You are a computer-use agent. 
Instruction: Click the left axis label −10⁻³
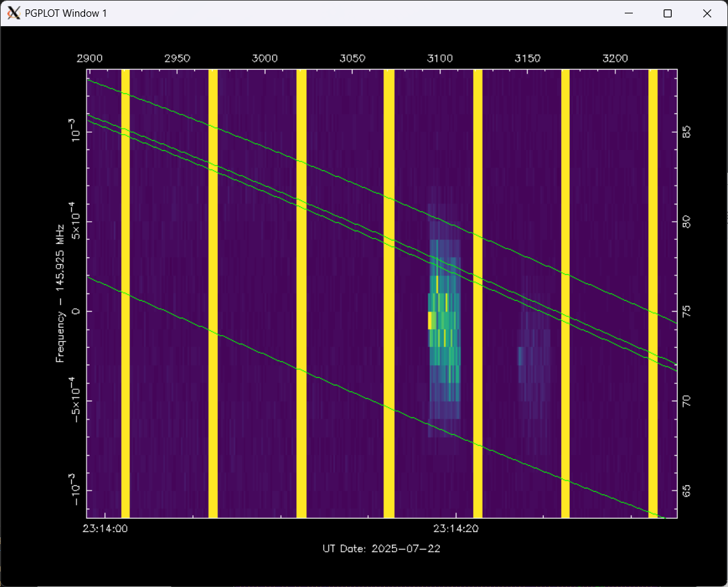74,490
